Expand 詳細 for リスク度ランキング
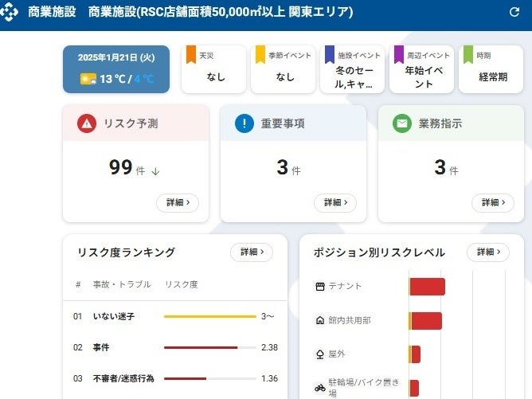 point(252,252)
